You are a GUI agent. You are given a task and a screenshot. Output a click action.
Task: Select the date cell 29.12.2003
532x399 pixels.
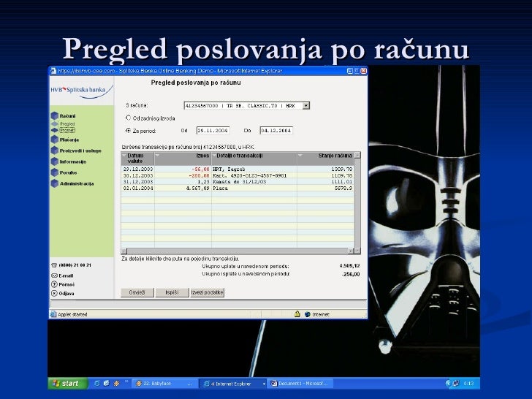(137, 169)
